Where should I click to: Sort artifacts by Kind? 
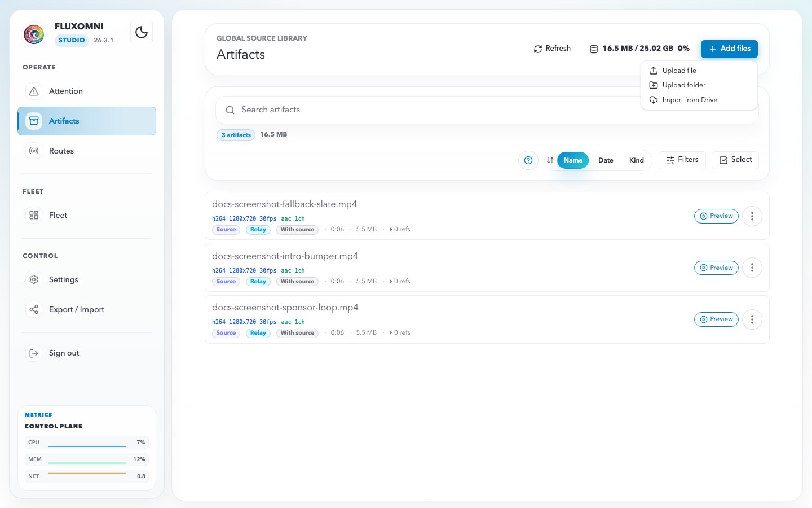point(637,160)
